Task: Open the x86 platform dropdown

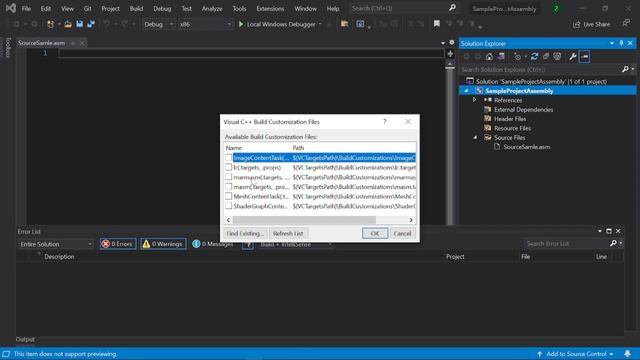Action: (206, 24)
